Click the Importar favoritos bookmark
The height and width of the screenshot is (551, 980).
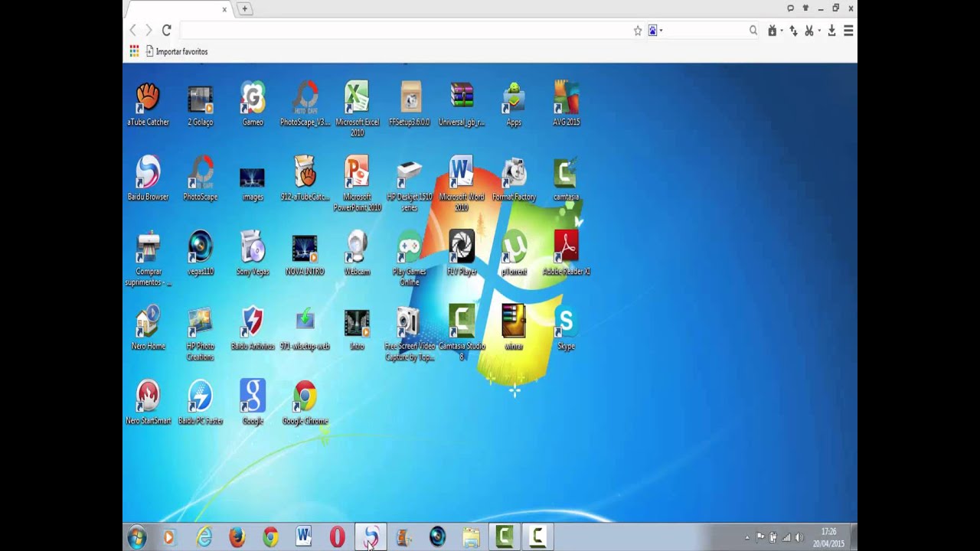[177, 51]
